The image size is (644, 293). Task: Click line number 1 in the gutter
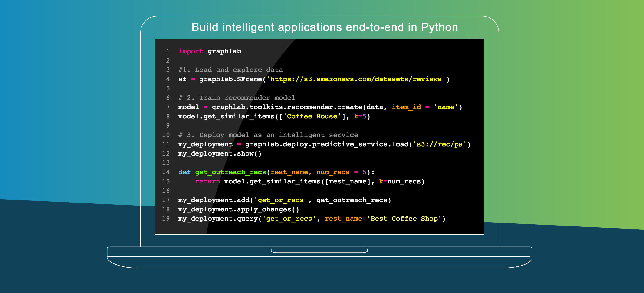coord(168,51)
